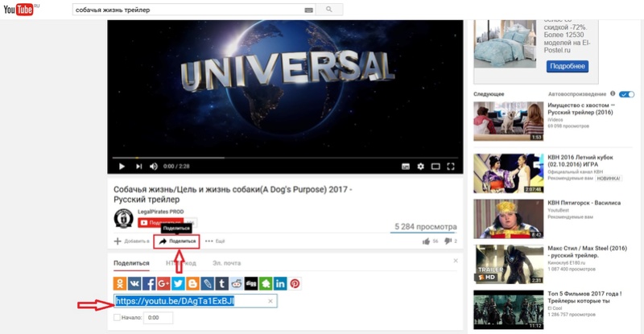Open on-screen keyboard icon in search box

[x=309, y=10]
